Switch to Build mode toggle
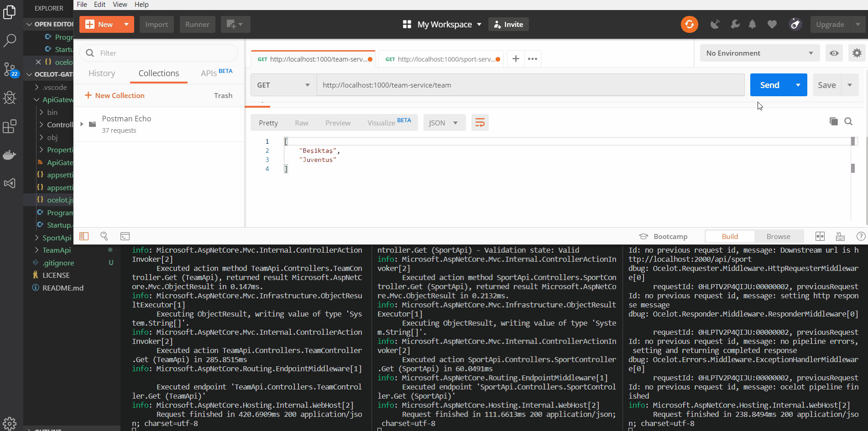Viewport: 868px width, 431px height. [x=730, y=236]
